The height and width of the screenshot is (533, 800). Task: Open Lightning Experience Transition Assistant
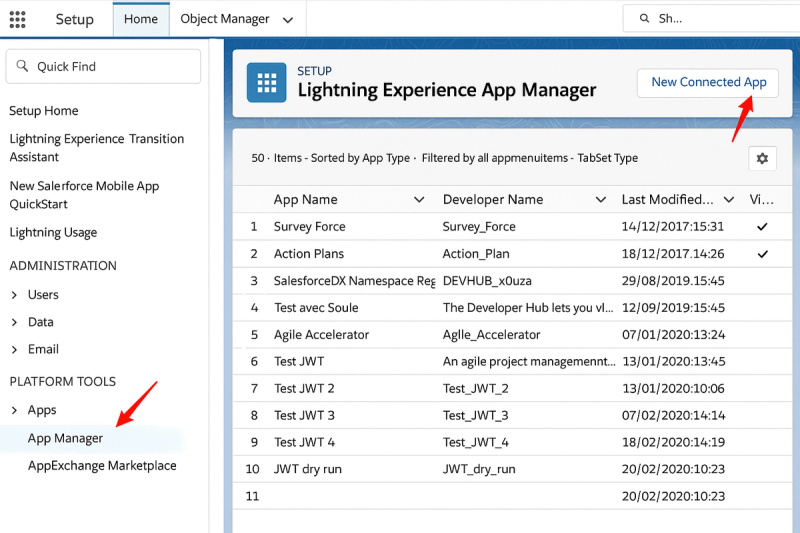(x=96, y=147)
